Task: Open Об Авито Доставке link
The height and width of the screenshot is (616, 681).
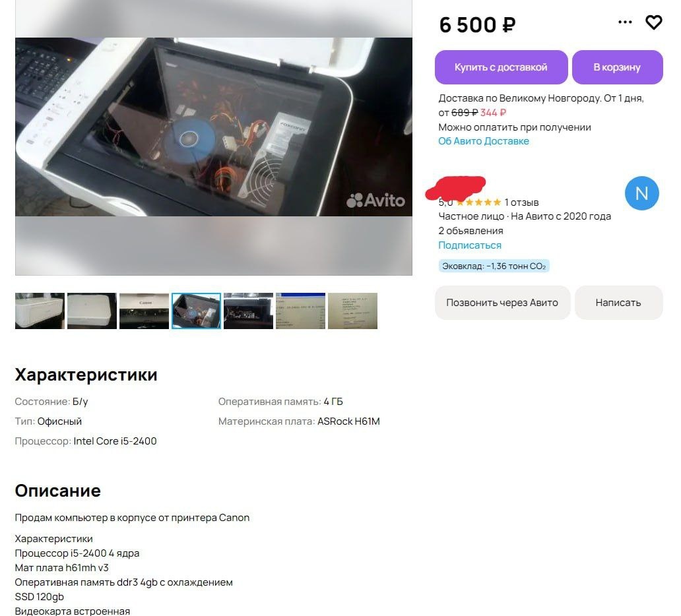Action: (x=484, y=141)
